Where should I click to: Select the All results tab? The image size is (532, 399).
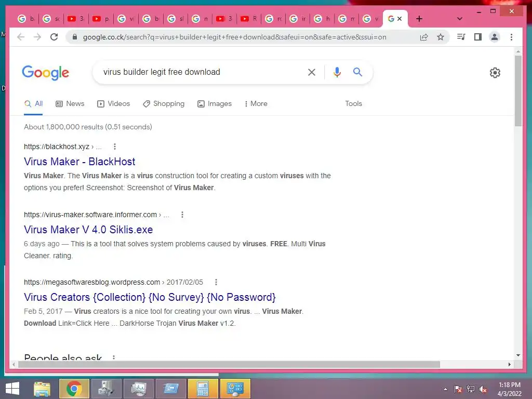click(33, 104)
